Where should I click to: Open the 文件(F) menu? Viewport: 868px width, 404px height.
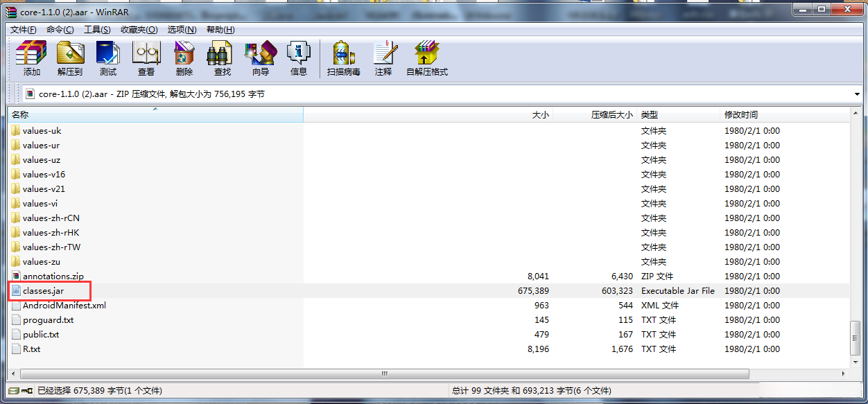point(24,30)
